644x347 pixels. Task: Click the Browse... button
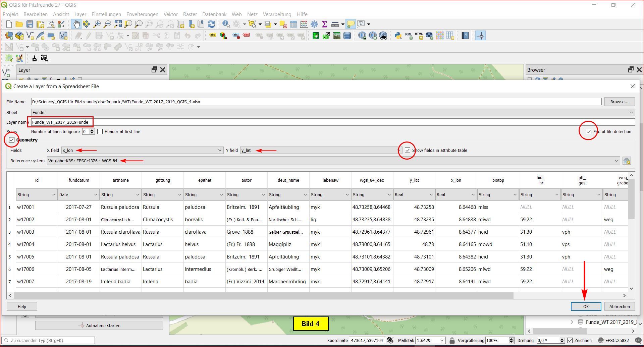(x=619, y=102)
